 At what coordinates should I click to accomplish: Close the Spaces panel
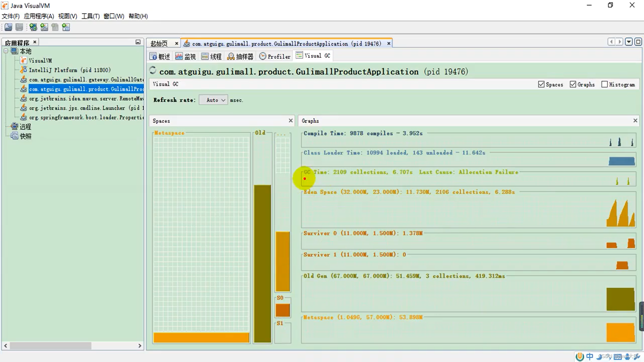tap(290, 120)
